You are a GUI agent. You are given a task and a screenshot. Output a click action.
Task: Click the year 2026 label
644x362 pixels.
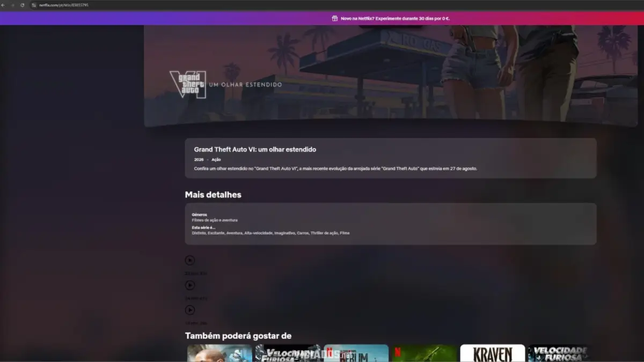tap(199, 160)
